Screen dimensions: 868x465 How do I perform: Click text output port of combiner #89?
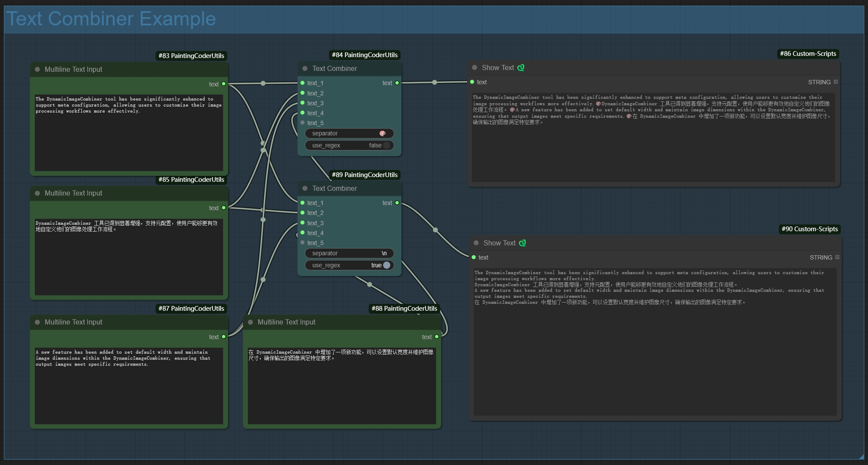[397, 203]
